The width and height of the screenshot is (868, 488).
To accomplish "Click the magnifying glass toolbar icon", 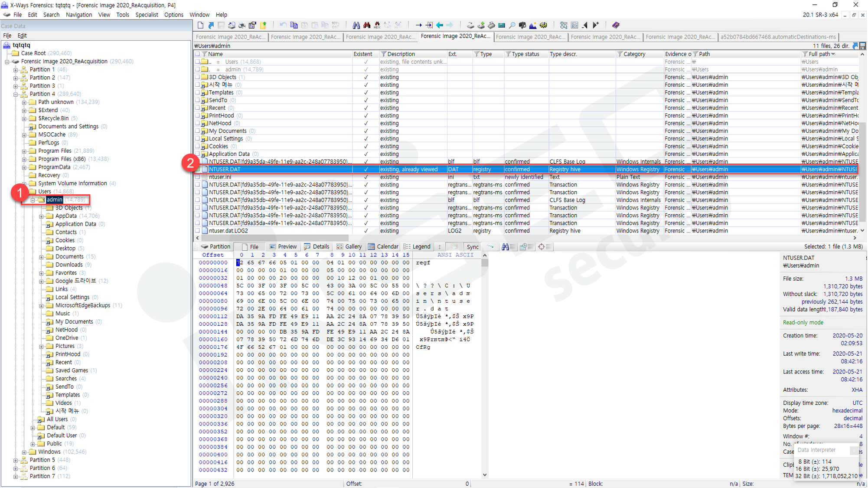I will [x=512, y=25].
